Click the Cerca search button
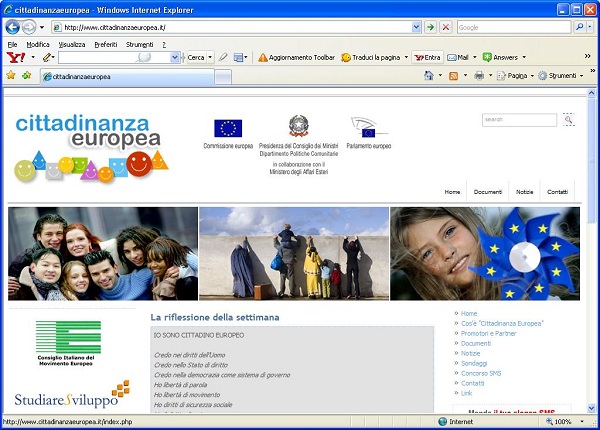 click(x=196, y=57)
